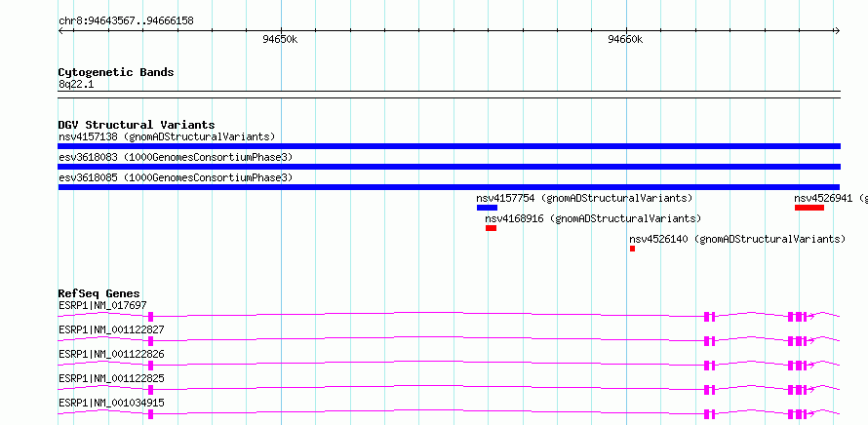Click the Cytogenetic Bands track title

pyautogui.click(x=116, y=72)
